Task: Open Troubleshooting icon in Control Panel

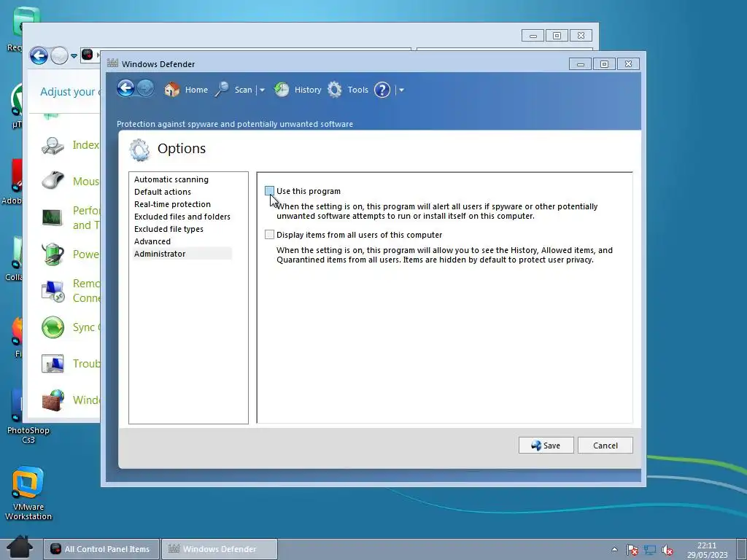Action: point(53,364)
